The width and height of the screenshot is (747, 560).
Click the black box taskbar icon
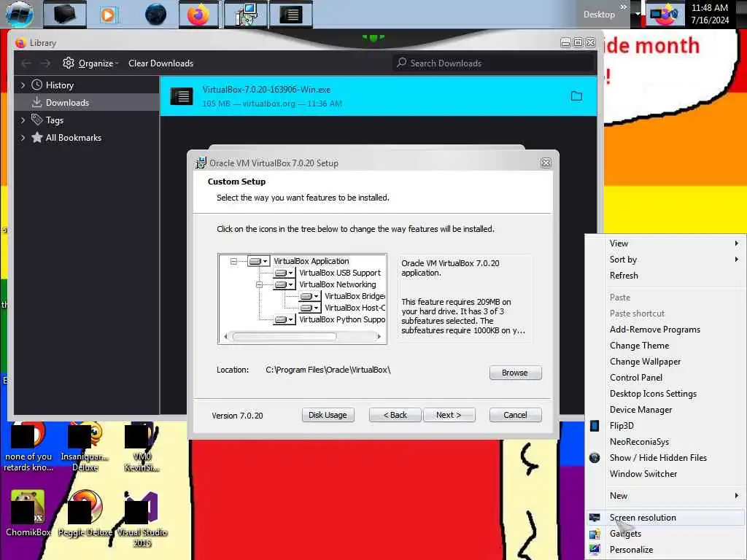pos(65,15)
